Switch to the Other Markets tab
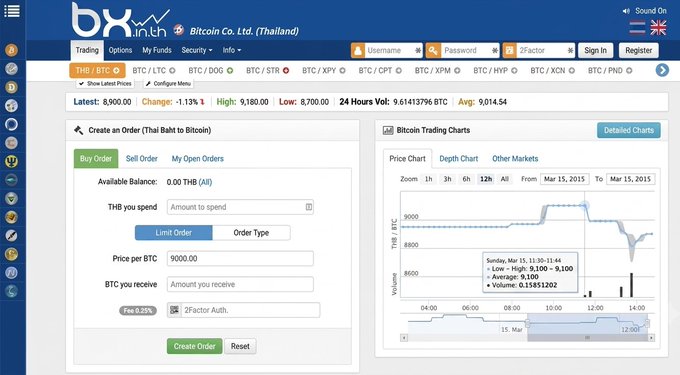The width and height of the screenshot is (680, 375). pos(515,159)
